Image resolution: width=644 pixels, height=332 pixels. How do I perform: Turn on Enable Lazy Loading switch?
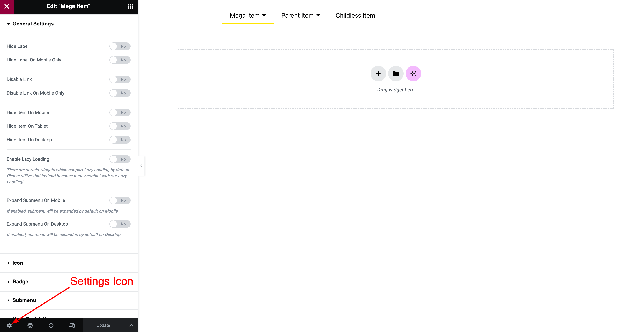click(x=120, y=159)
